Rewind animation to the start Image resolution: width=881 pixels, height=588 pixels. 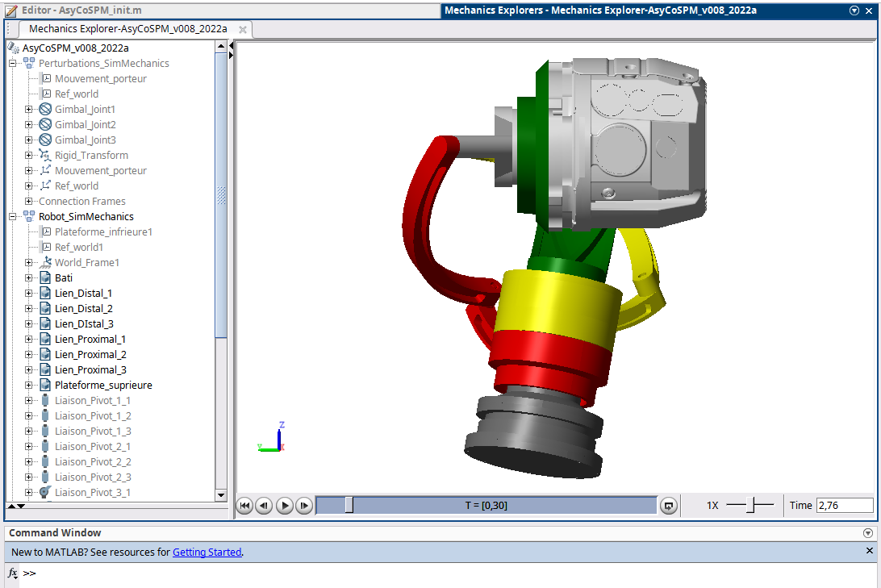245,506
